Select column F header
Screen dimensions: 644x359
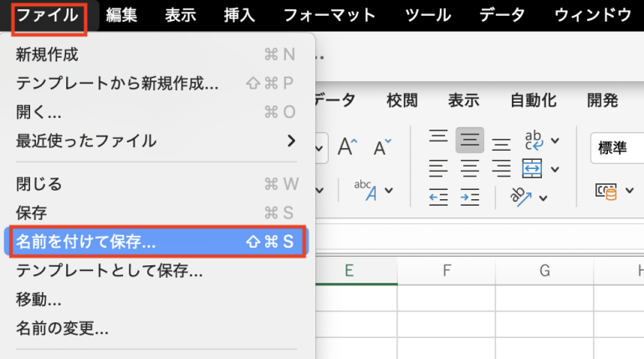click(447, 270)
